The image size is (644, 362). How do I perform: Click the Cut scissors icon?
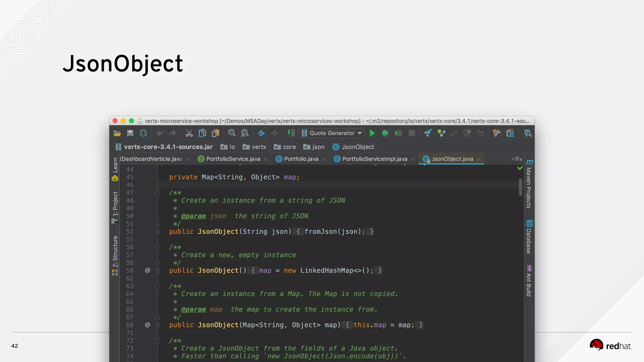tap(189, 133)
